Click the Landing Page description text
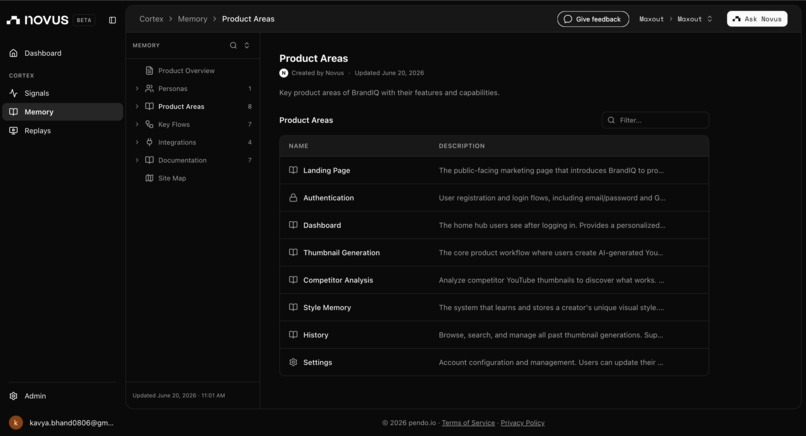The height and width of the screenshot is (436, 806). (551, 170)
